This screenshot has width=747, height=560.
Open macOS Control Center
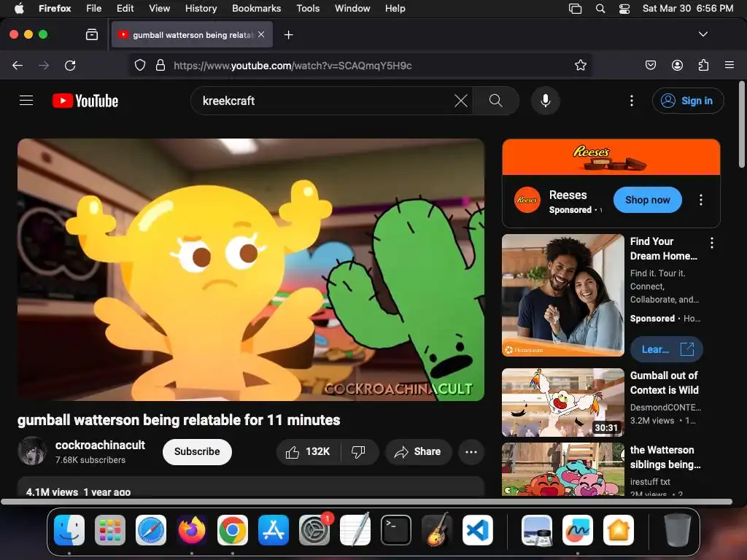(x=624, y=8)
